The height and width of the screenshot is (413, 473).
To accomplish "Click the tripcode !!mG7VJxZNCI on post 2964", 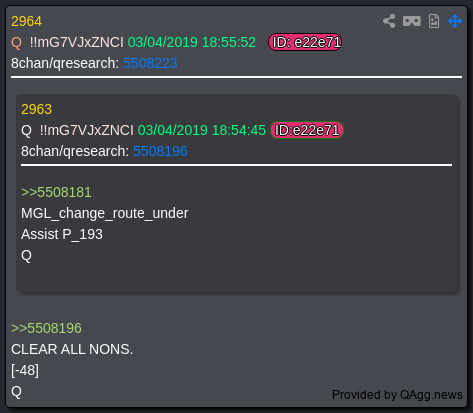I will [76, 42].
